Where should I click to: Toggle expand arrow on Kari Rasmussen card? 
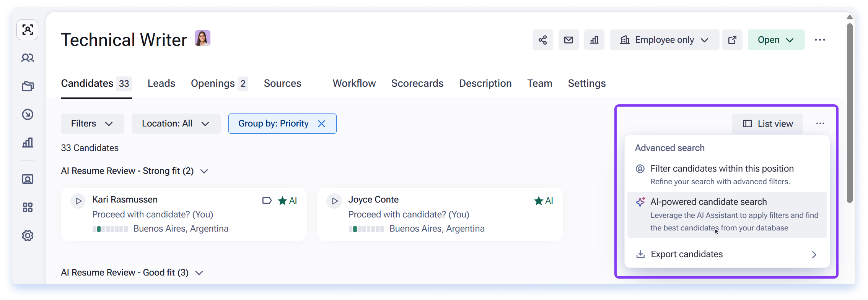(x=78, y=201)
